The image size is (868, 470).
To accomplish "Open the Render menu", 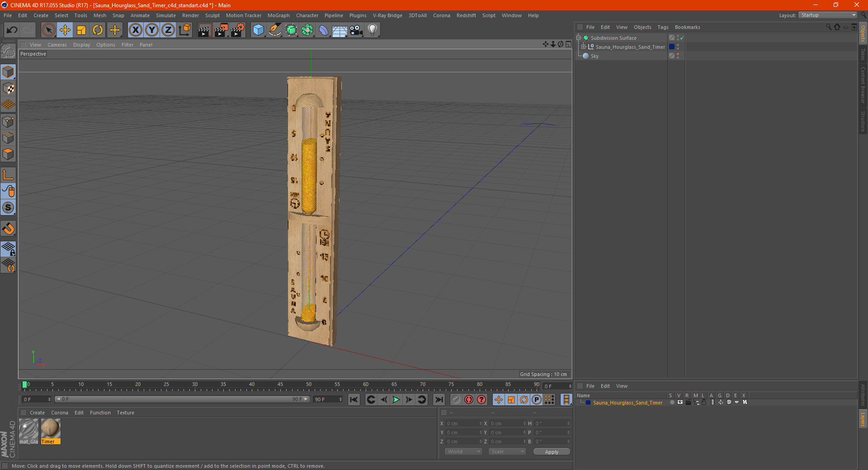I will point(190,15).
